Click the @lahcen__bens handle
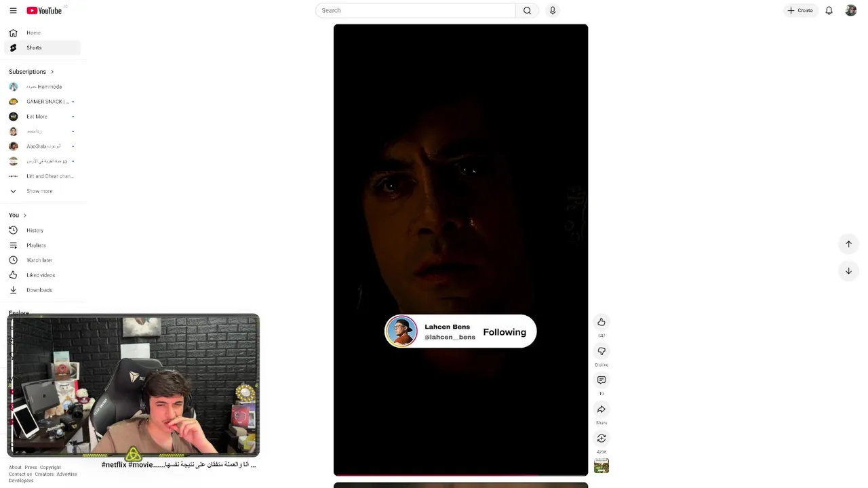The width and height of the screenshot is (868, 488). pos(450,337)
